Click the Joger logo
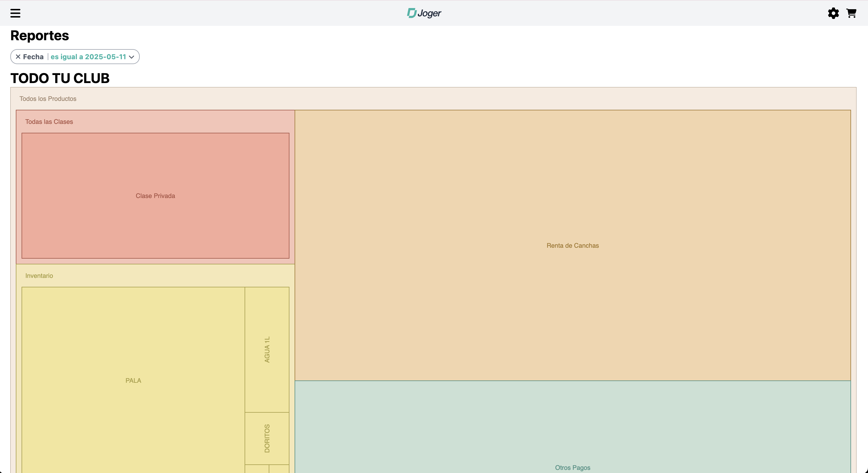Image resolution: width=868 pixels, height=473 pixels. point(424,13)
